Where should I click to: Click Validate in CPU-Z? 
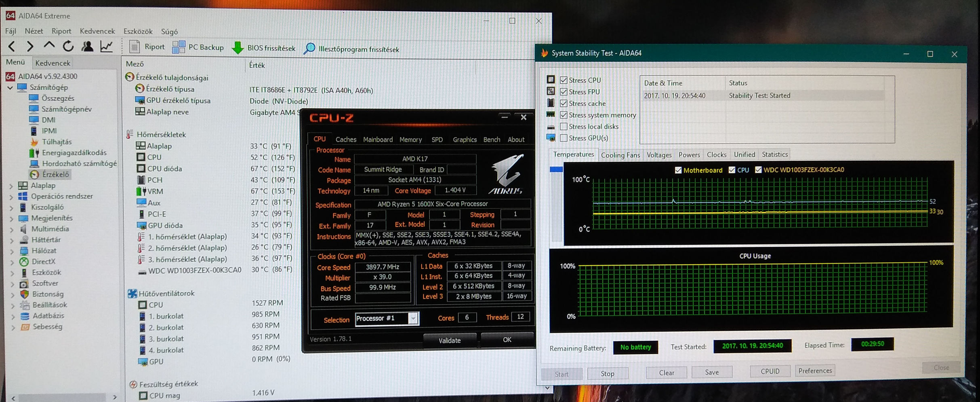450,341
